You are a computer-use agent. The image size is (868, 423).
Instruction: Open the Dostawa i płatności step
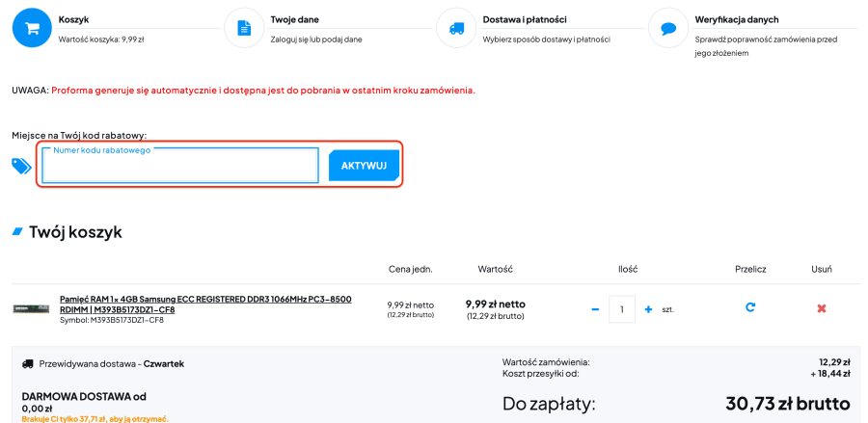524,19
